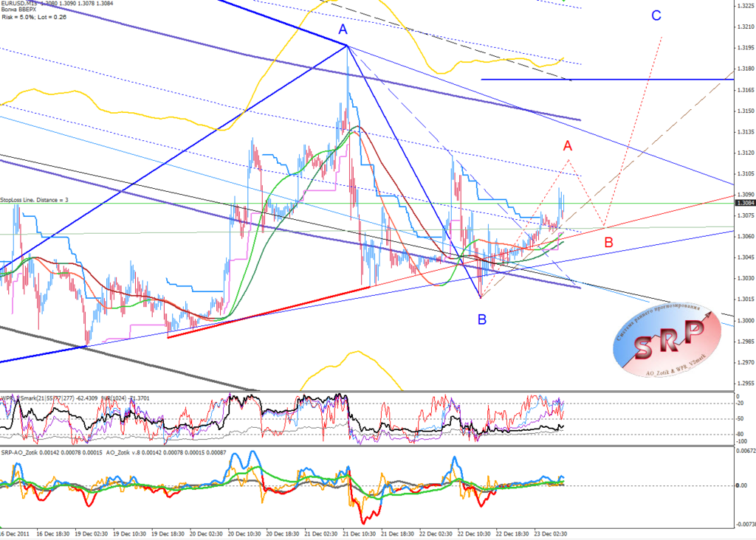Click the 0.00 level on AO scale
Screen dimensions: 756x540
pyautogui.click(x=741, y=485)
